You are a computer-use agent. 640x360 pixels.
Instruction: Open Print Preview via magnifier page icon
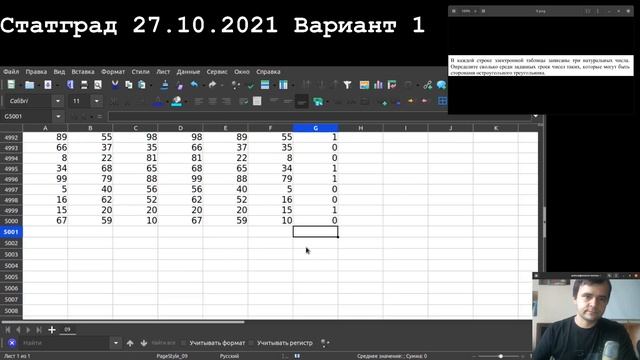pos(98,84)
